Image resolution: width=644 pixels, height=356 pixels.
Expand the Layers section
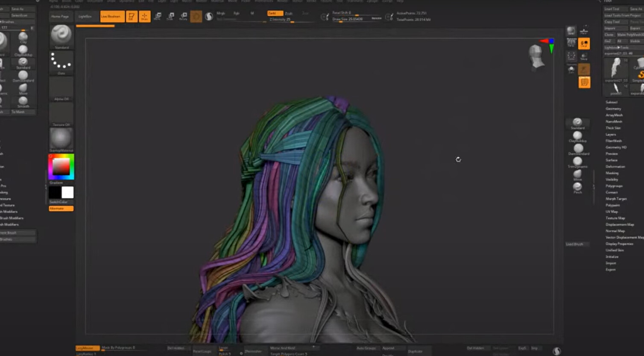611,134
